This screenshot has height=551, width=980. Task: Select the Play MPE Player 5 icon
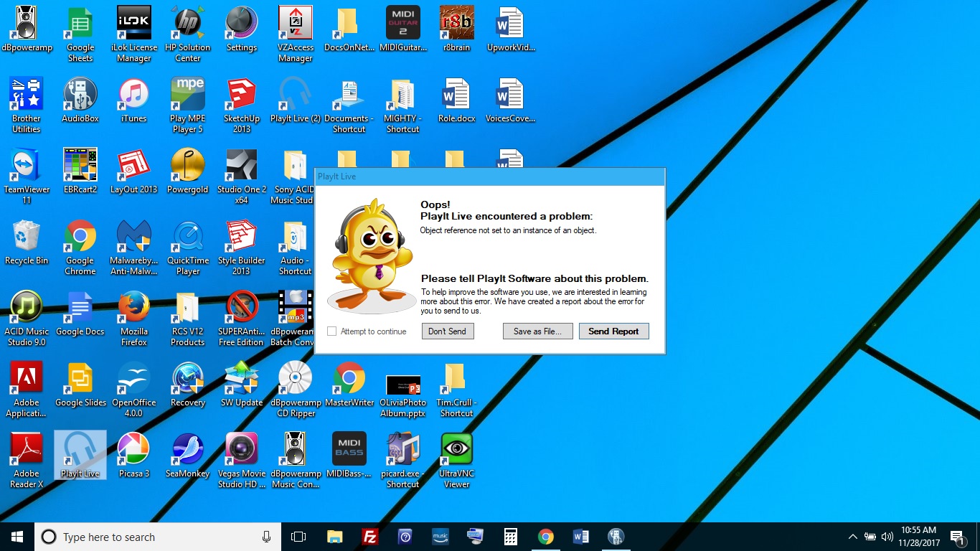point(188,105)
